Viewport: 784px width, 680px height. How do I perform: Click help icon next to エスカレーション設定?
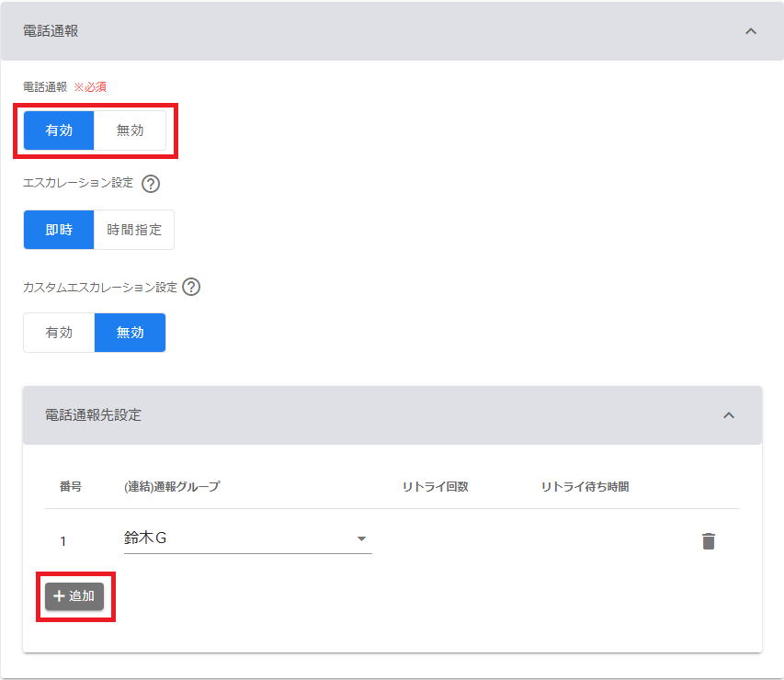152,183
